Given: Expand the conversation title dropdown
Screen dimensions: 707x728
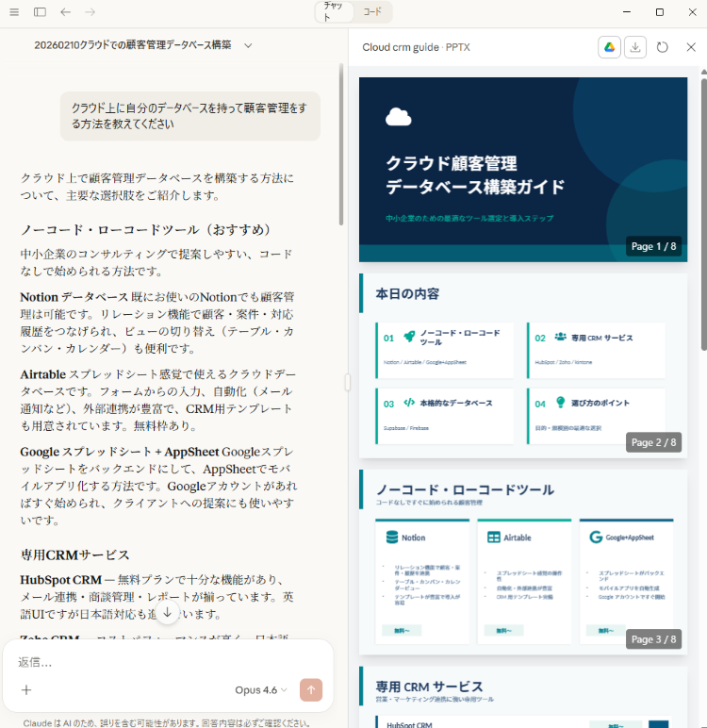Looking at the screenshot, I should (x=248, y=44).
